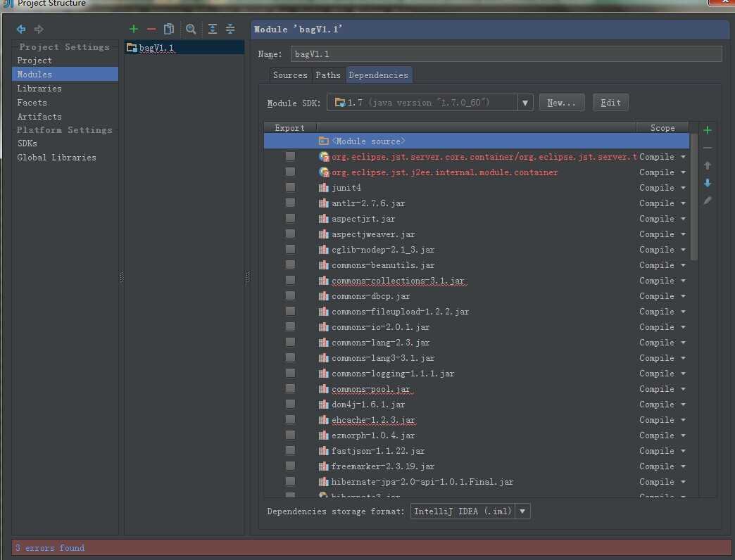This screenshot has width=735, height=560.
Task: Select the commons-pool.jar entry
Action: (476, 389)
